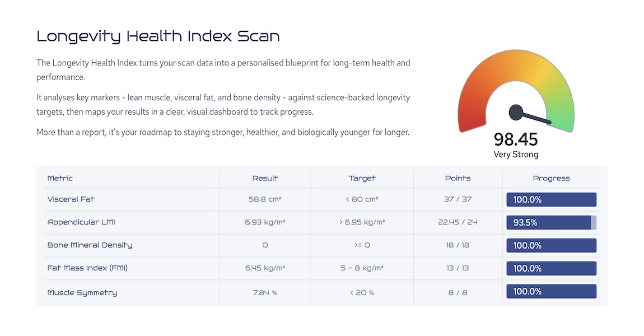Click the Fat Mass Index progress bar
The height and width of the screenshot is (336, 644).
tap(551, 269)
